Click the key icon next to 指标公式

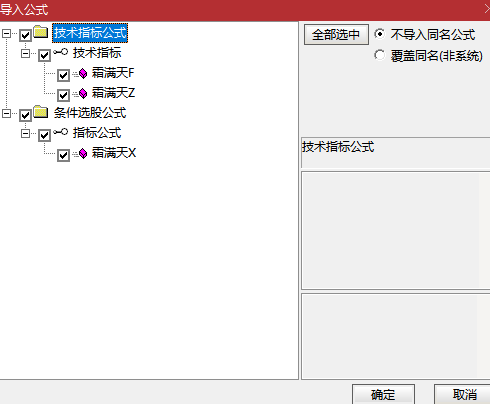[x=60, y=132]
